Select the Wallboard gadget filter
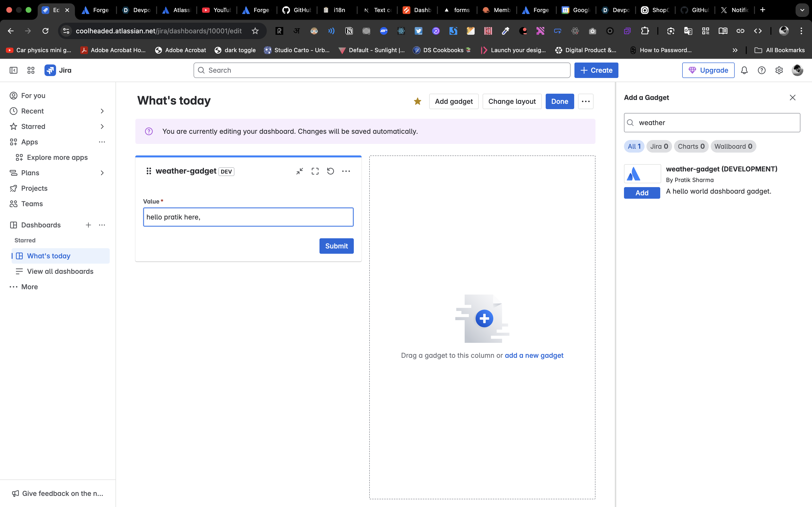This screenshot has height=507, width=812. click(733, 146)
